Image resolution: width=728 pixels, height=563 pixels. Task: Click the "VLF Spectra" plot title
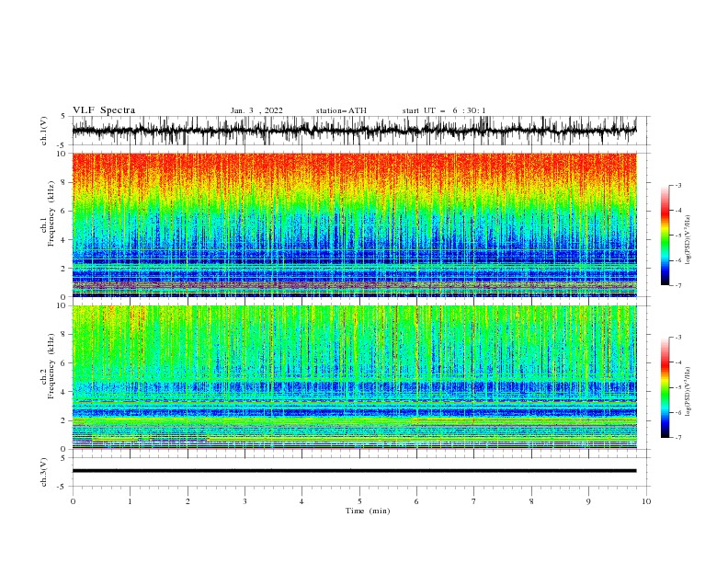[x=104, y=110]
